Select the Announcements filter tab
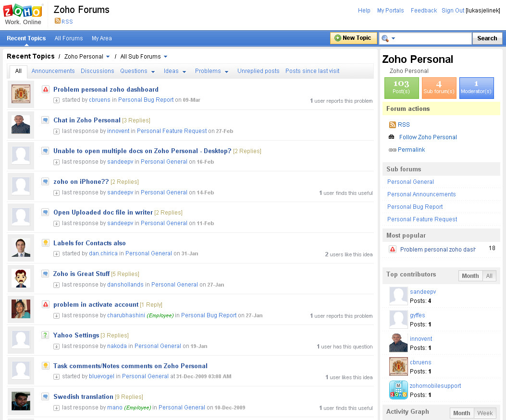This screenshot has height=420, width=506. tap(53, 71)
